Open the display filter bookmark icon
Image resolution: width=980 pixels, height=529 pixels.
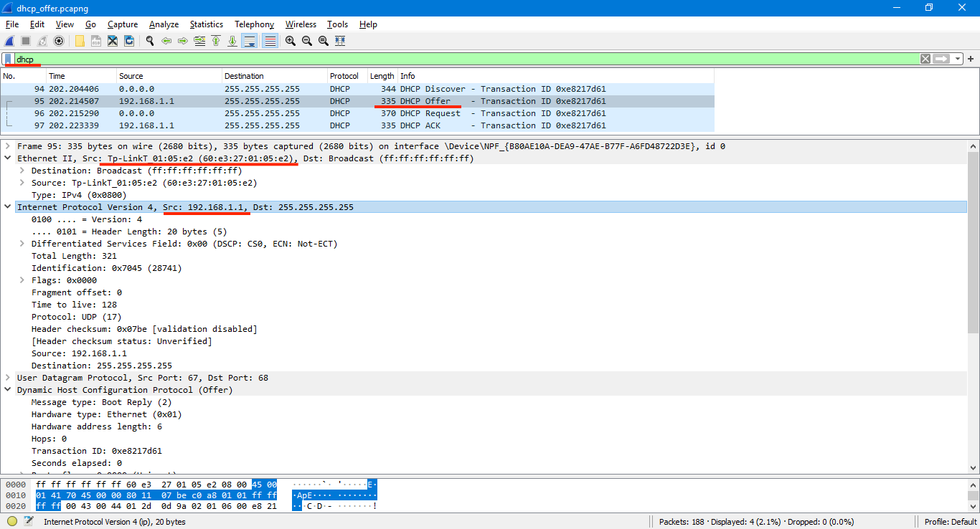pyautogui.click(x=8, y=59)
